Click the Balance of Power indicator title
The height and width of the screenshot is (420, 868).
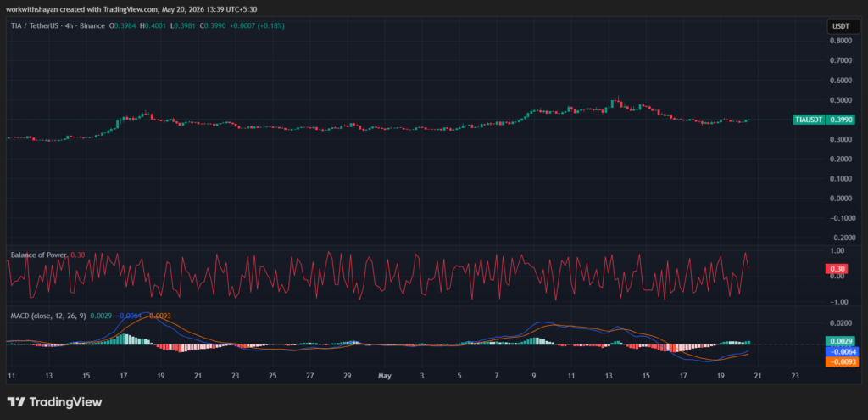pyautogui.click(x=39, y=255)
